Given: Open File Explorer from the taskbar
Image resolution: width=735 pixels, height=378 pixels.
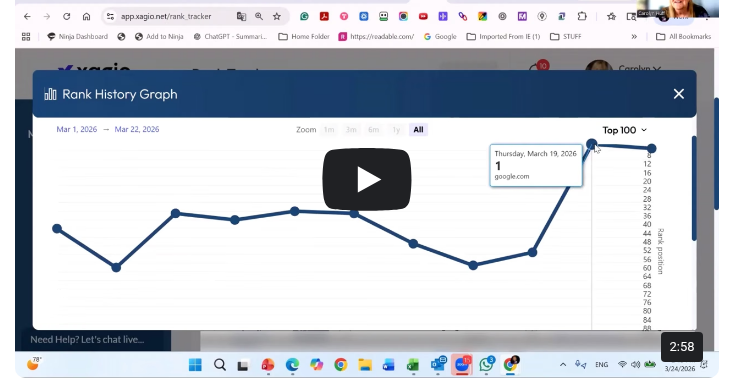Looking at the screenshot, I should coord(365,364).
